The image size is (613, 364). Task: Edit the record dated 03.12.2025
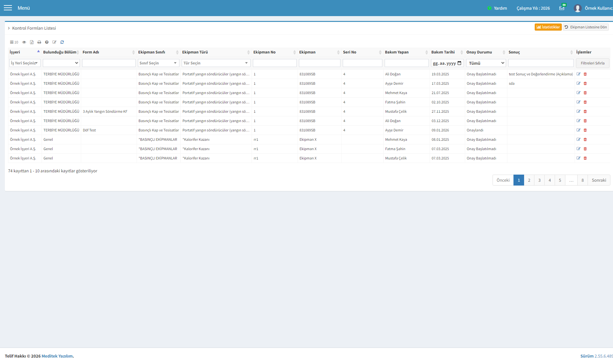[579, 121]
